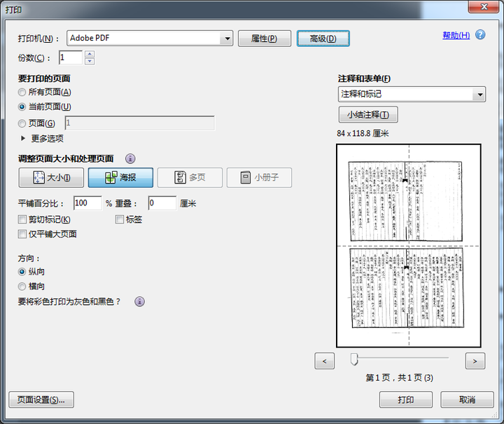The height and width of the screenshot is (424, 504).
Task: Click the 小结注释 button
Action: [368, 114]
